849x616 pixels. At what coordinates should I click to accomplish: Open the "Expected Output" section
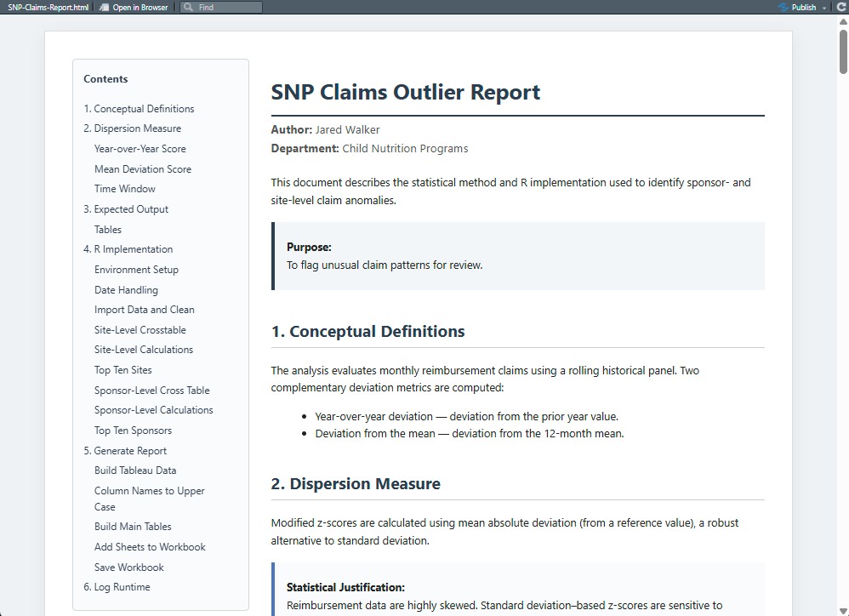click(126, 208)
